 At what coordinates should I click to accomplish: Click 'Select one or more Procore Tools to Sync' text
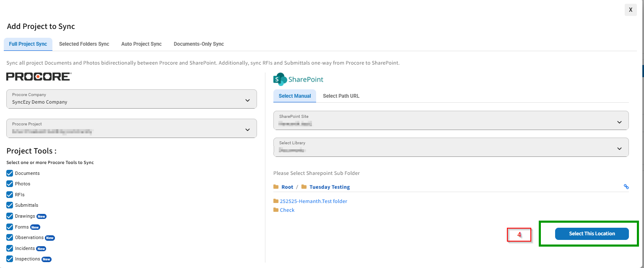coord(50,162)
